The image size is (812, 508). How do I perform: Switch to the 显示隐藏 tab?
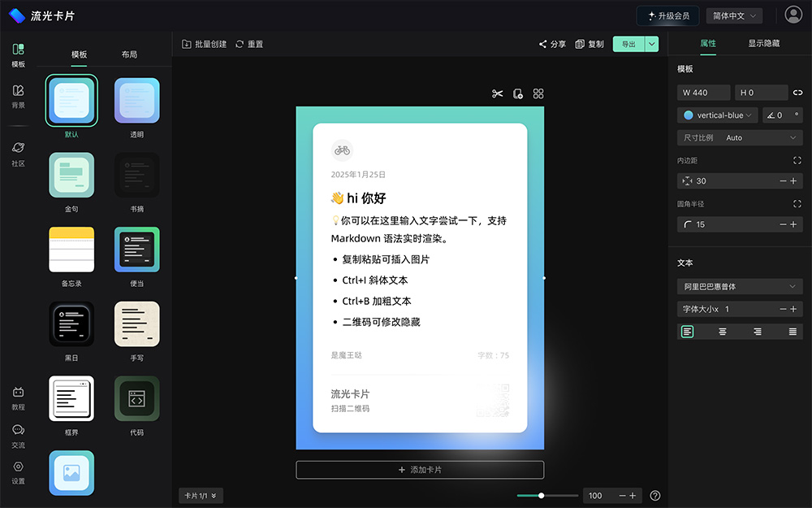(x=765, y=44)
